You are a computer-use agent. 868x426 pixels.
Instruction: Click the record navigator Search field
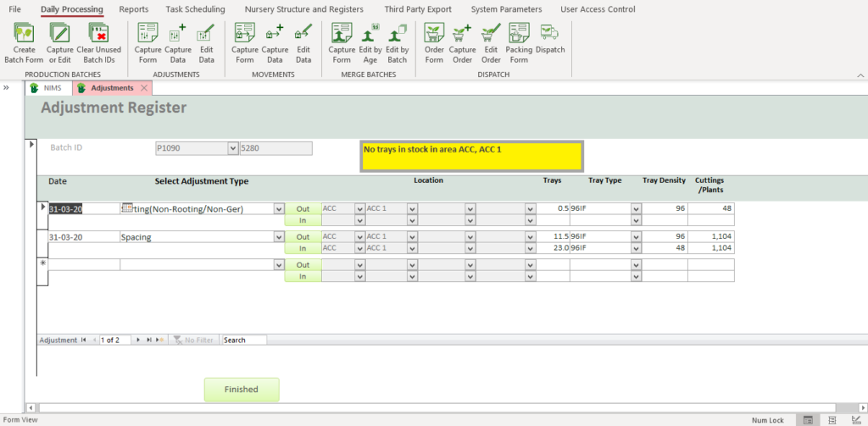click(243, 340)
